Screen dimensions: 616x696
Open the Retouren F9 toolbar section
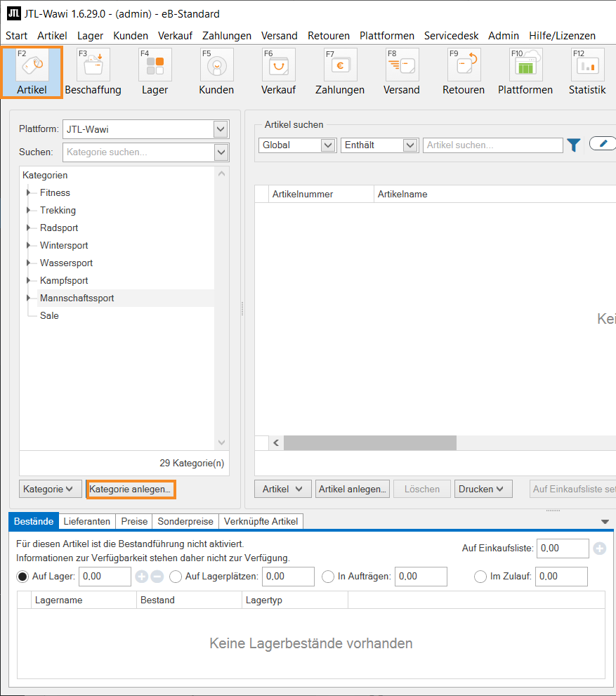(x=464, y=72)
